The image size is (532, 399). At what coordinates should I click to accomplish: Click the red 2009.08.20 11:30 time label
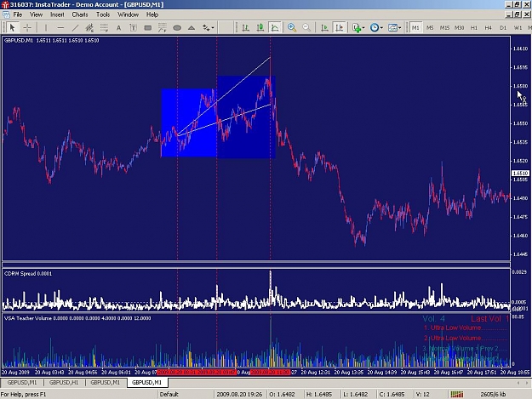coord(270,373)
